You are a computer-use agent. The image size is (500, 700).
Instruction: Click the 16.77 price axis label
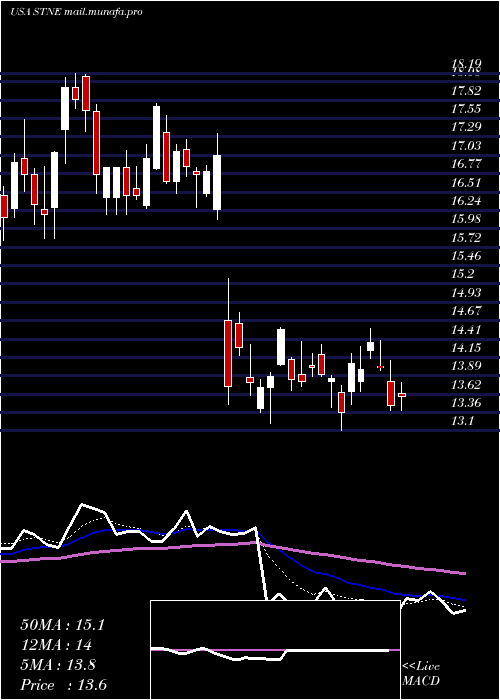click(466, 164)
